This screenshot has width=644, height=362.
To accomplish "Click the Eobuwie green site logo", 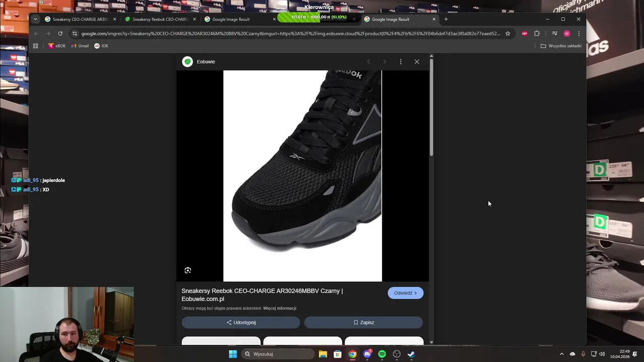I will pyautogui.click(x=187, y=61).
